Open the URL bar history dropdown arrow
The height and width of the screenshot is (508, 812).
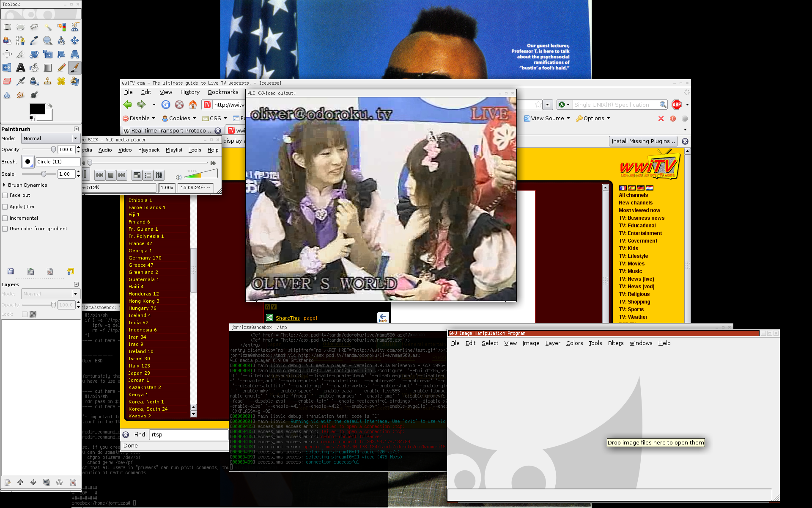[548, 105]
